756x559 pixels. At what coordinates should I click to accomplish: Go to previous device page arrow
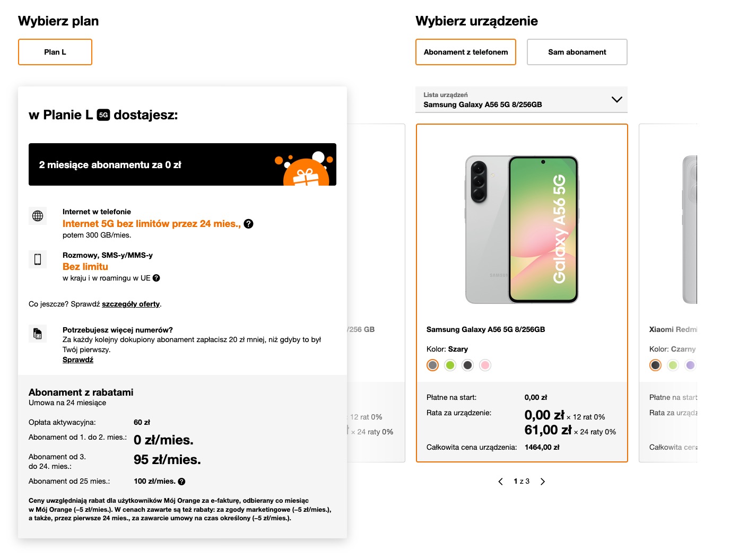click(x=500, y=482)
